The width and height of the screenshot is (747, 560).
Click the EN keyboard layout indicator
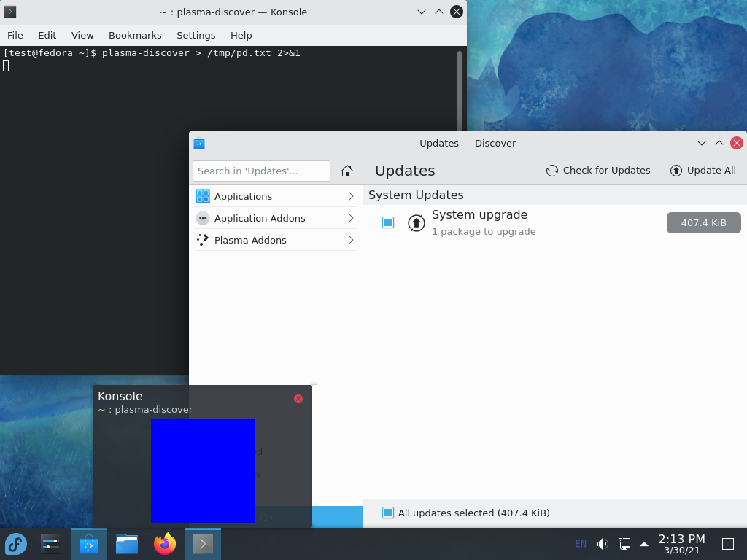coord(581,544)
